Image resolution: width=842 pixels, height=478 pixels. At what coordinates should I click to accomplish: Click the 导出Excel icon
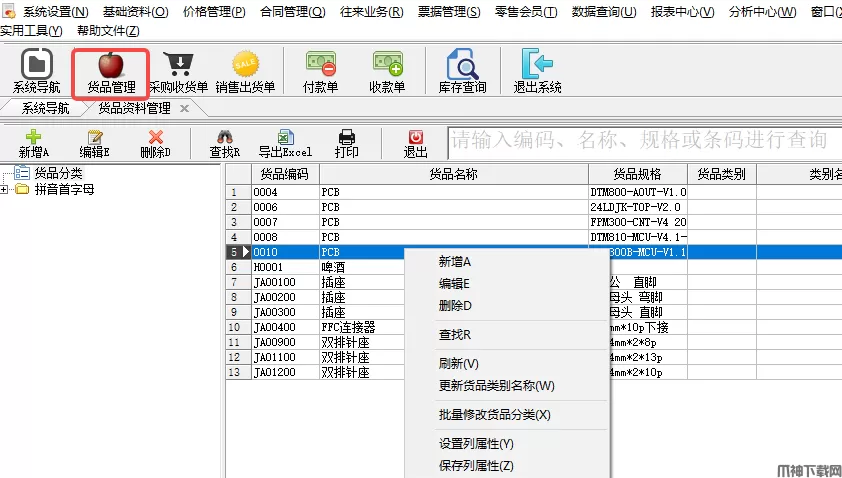(285, 137)
